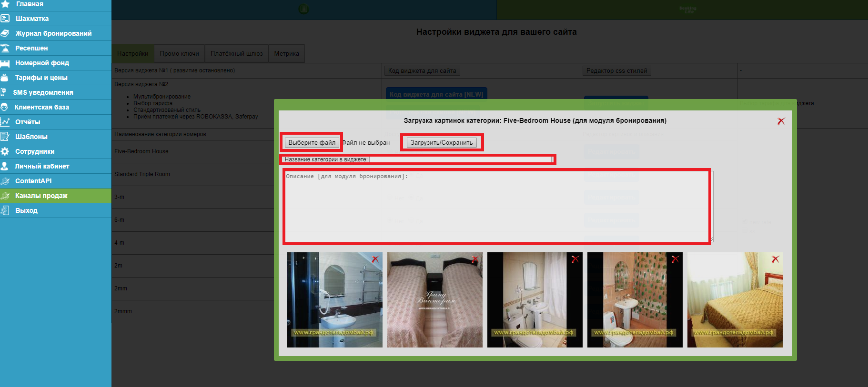Select the 2mm category row
The image size is (868, 387).
(193, 288)
